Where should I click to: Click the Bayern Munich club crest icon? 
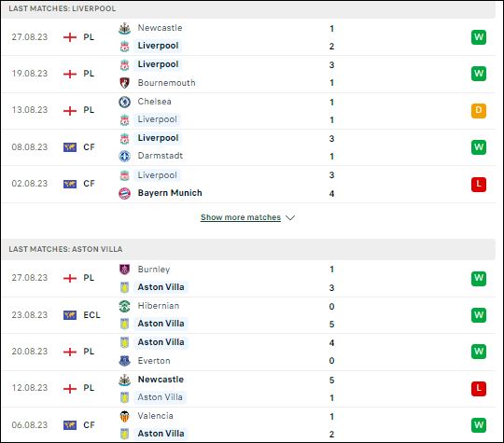click(124, 193)
